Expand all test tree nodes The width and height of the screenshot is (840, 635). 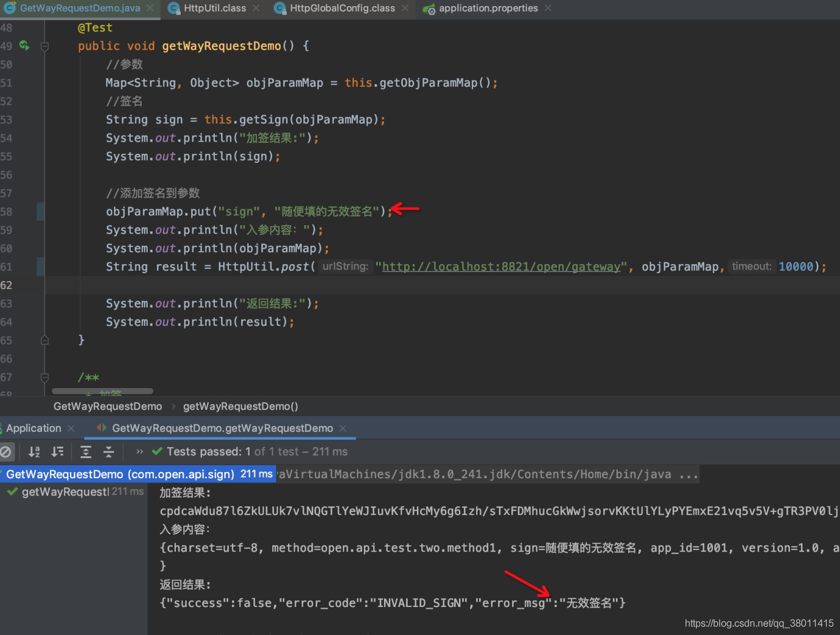pyautogui.click(x=86, y=452)
